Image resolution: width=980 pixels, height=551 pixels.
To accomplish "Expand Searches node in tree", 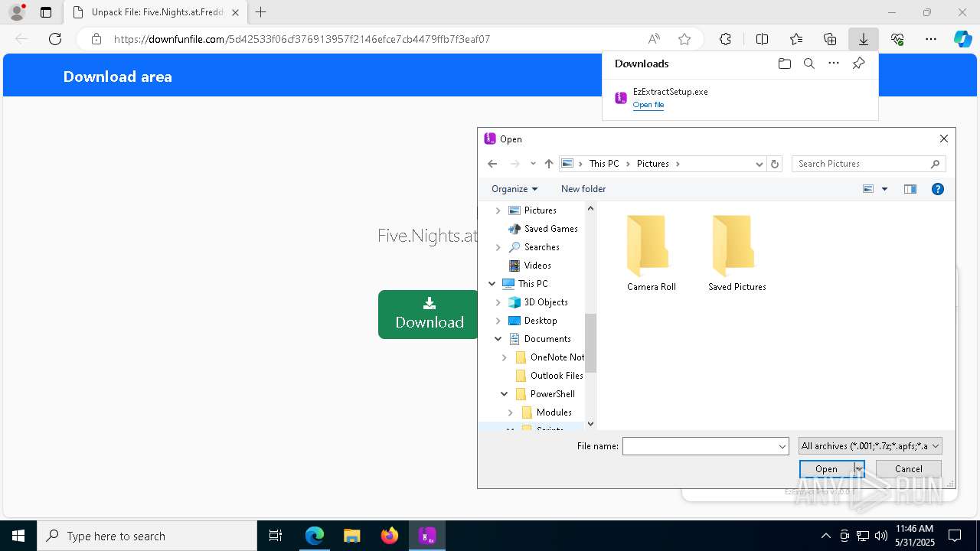I will [498, 247].
